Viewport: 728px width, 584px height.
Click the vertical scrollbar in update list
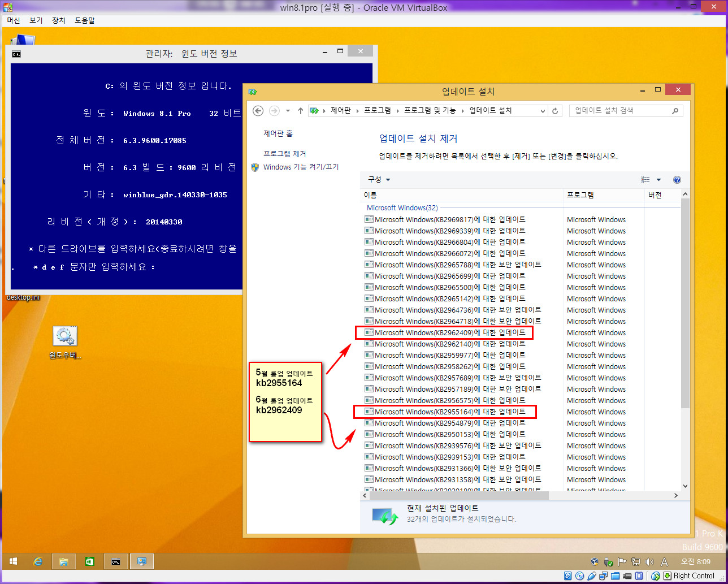[686, 303]
